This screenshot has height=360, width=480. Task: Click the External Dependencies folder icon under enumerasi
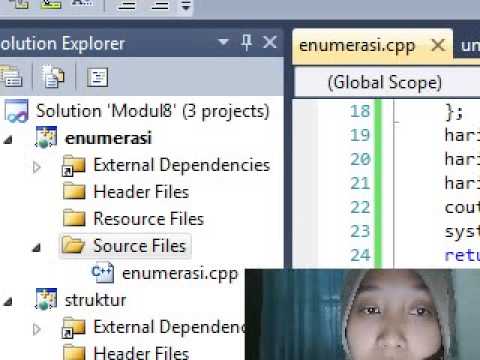pyautogui.click(x=74, y=165)
